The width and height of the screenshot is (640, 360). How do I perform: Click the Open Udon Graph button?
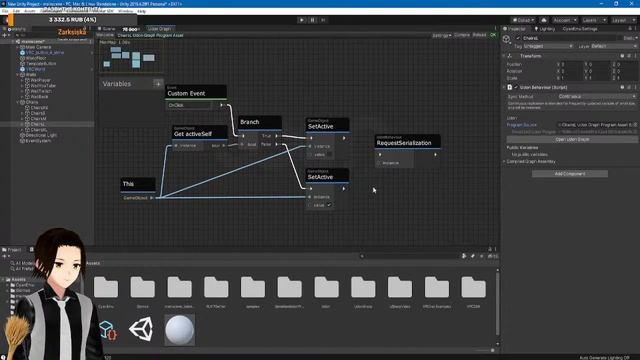(x=572, y=140)
